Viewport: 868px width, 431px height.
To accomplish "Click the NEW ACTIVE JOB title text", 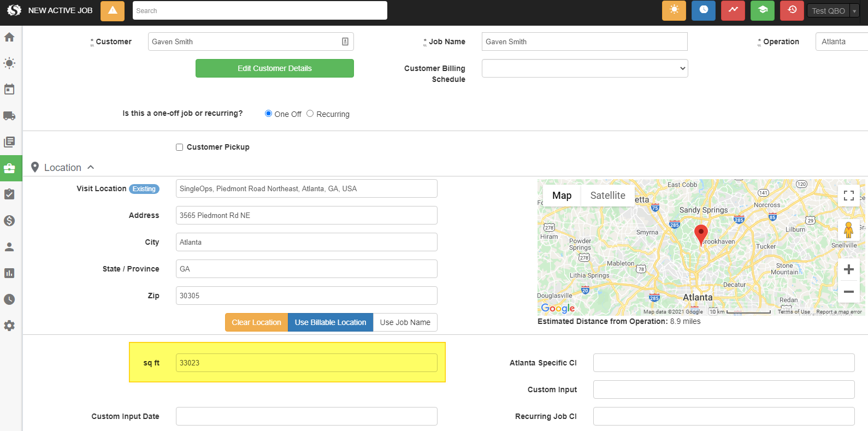I will [x=60, y=10].
